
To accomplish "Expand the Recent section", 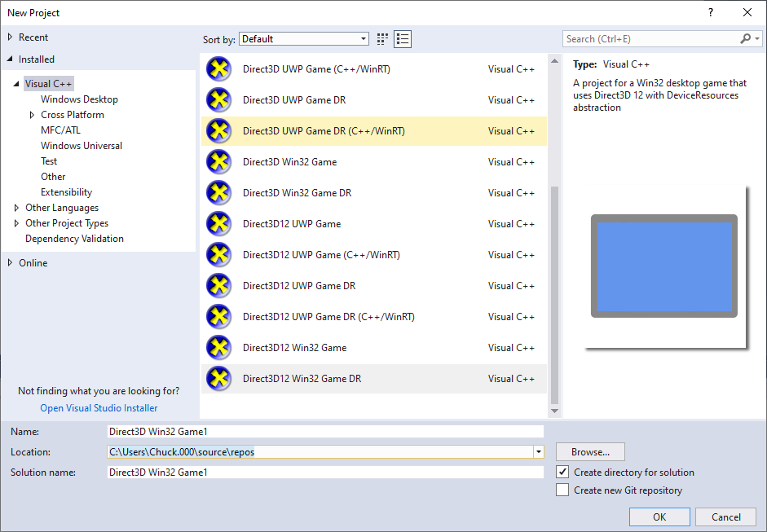I will 10,37.
